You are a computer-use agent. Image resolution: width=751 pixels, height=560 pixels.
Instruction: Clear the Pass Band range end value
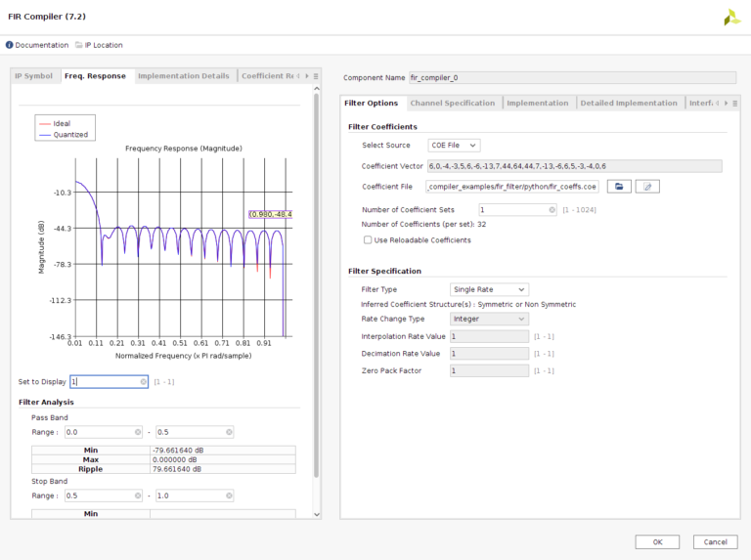click(x=229, y=432)
